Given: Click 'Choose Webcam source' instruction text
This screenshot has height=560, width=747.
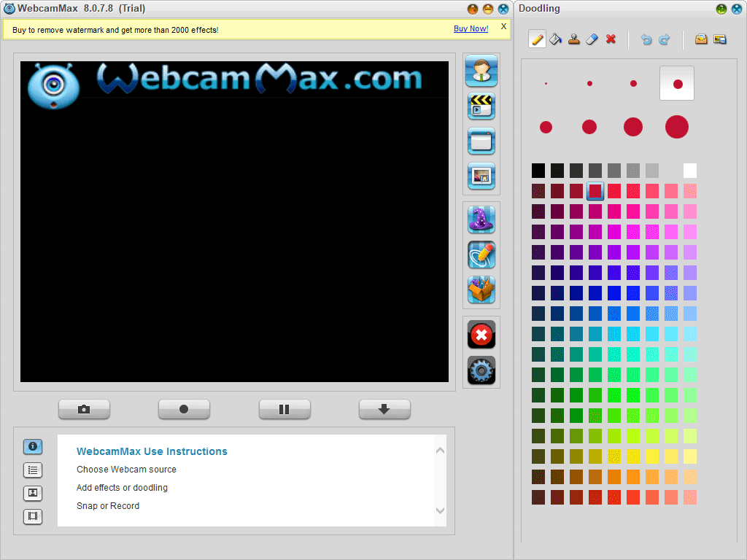Looking at the screenshot, I should pyautogui.click(x=126, y=470).
